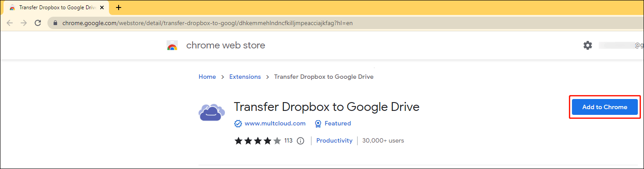This screenshot has width=644, height=169.
Task: Click the address bar URL
Action: point(207,23)
